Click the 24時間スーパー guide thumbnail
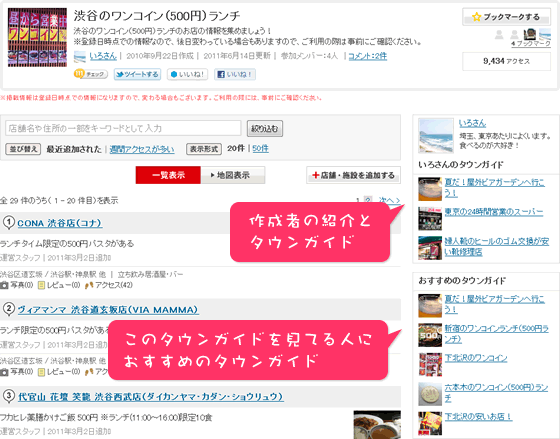This screenshot has width=560, height=439. pyautogui.click(x=430, y=219)
